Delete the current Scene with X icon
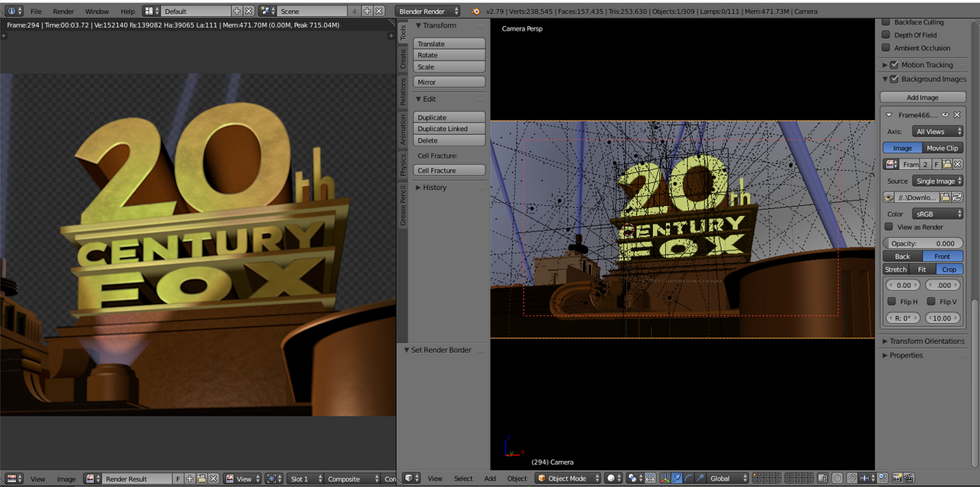Image resolution: width=980 pixels, height=487 pixels. coord(378,11)
